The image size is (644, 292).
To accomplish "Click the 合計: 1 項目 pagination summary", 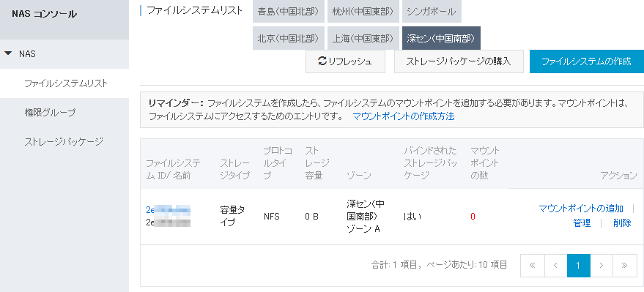I will (x=439, y=265).
